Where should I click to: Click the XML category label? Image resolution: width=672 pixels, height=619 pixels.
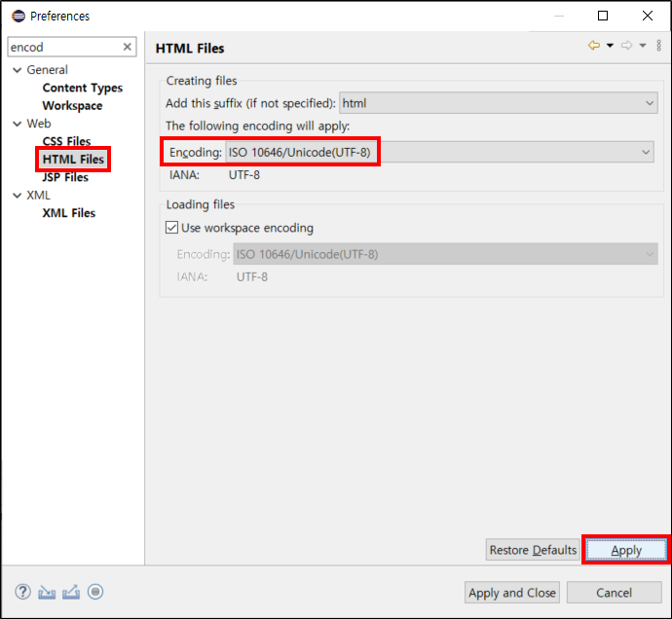pos(38,196)
